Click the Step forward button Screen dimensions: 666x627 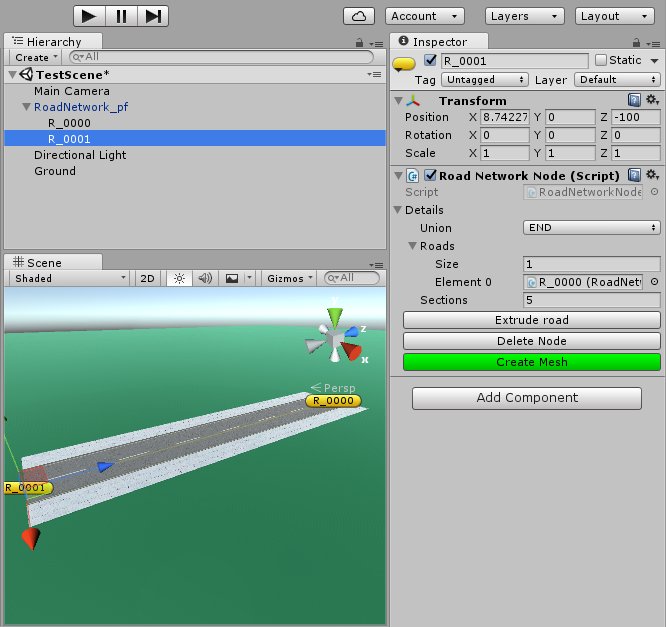153,16
